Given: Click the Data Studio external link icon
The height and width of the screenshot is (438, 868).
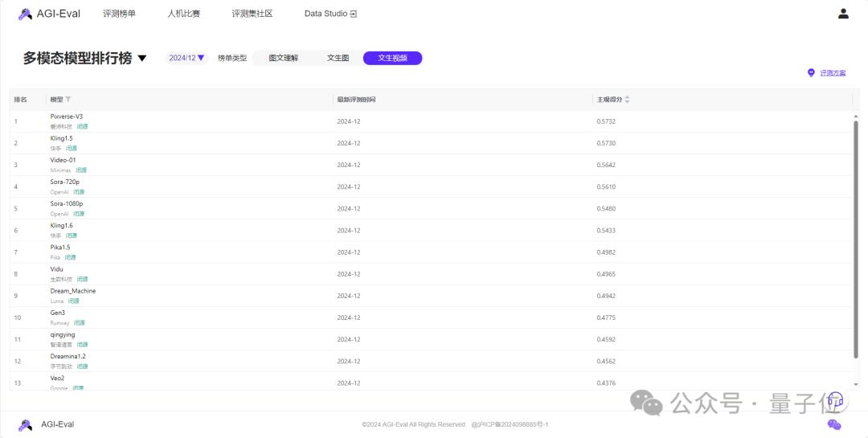Looking at the screenshot, I should [353, 14].
